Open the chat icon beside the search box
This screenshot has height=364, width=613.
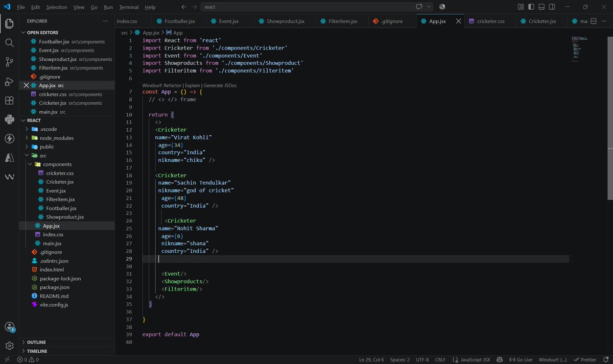[420, 7]
